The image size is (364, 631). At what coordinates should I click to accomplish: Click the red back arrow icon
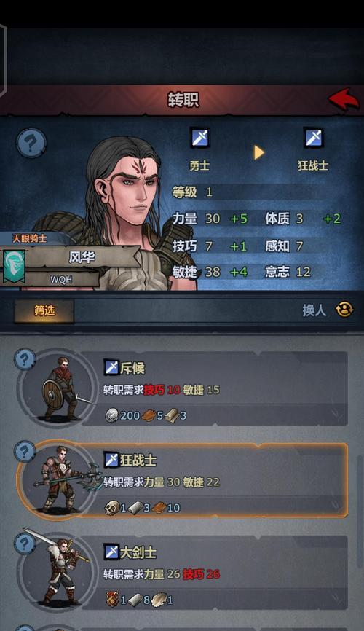pyautogui.click(x=344, y=99)
